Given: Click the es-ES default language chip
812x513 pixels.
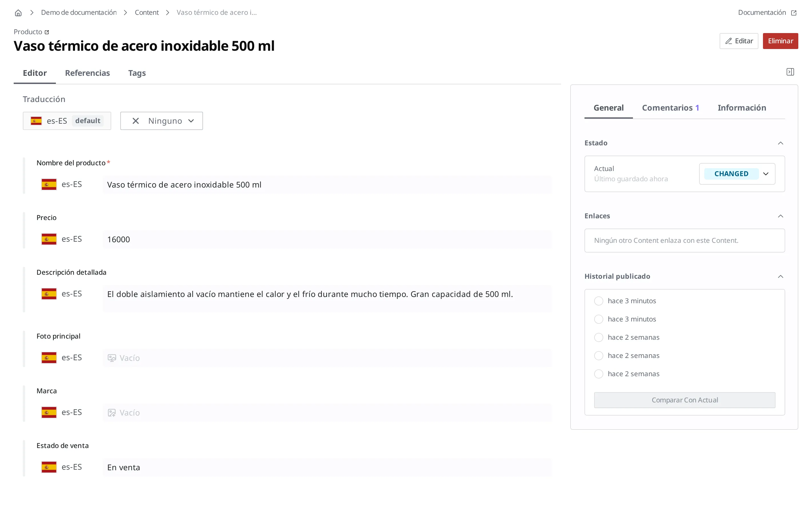Looking at the screenshot, I should click(67, 121).
